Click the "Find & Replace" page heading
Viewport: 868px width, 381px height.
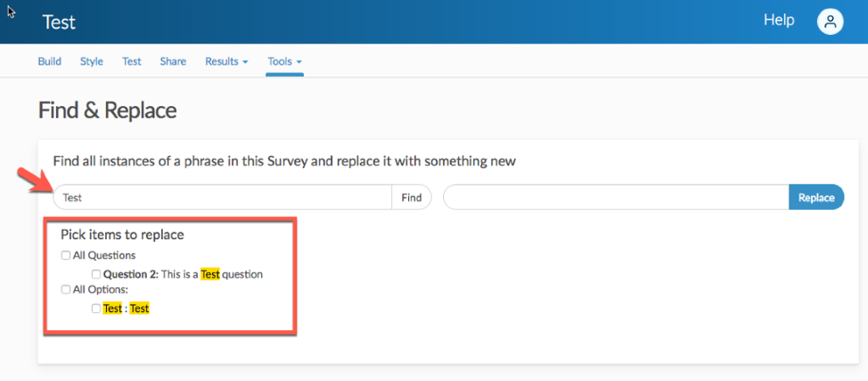(107, 111)
